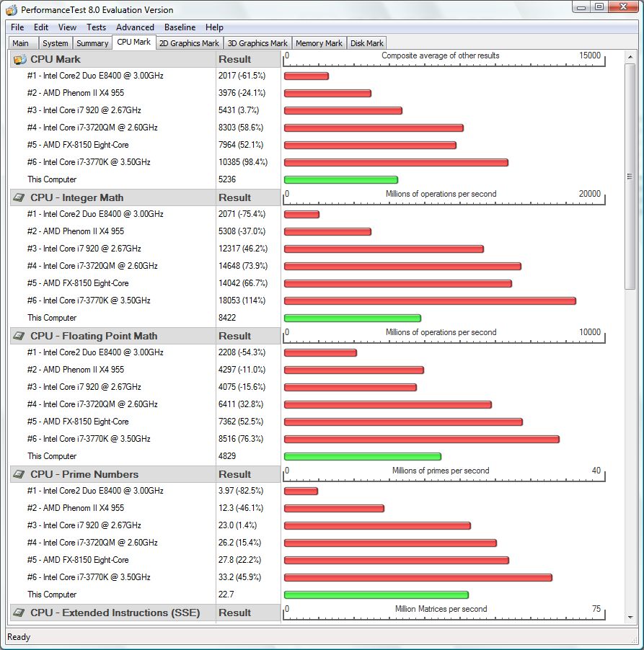The image size is (644, 650).
Task: Select Intel Core i7 920 row in CPU Mark
Action: coord(84,110)
